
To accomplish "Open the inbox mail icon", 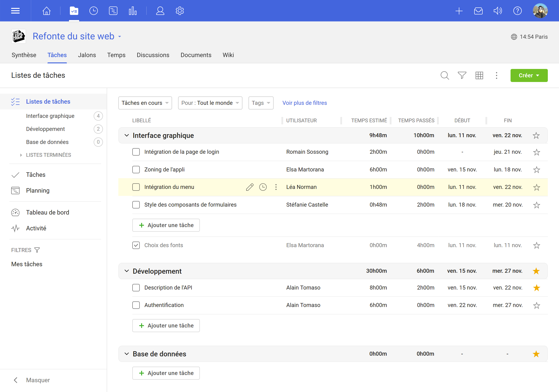I will pyautogui.click(x=478, y=11).
